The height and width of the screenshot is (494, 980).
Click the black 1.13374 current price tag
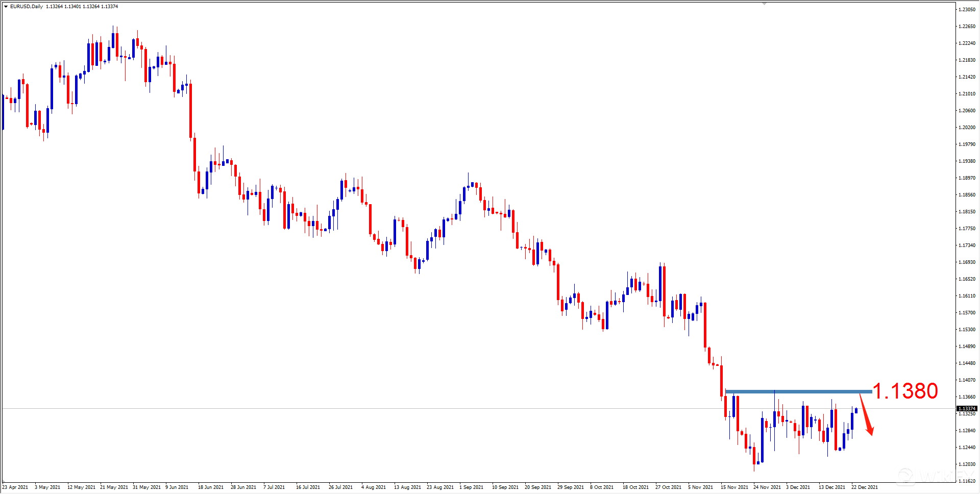coord(966,409)
